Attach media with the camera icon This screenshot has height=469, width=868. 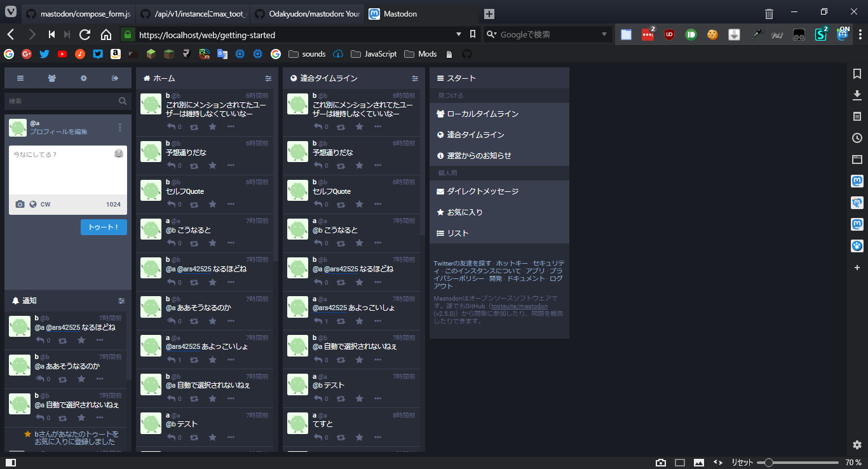[20, 204]
